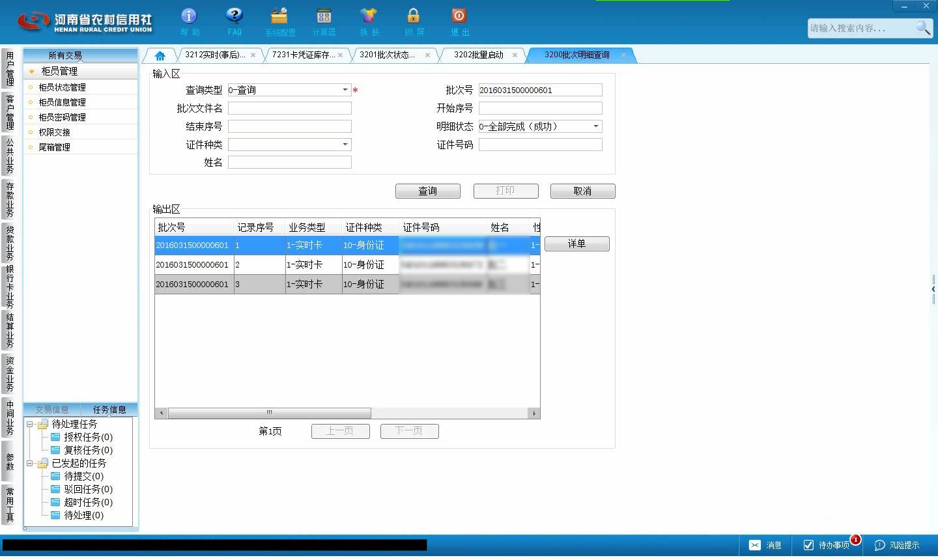Image resolution: width=938 pixels, height=560 pixels.
Task: Click the output table horizontal scrollbar thumb
Action: [270, 413]
